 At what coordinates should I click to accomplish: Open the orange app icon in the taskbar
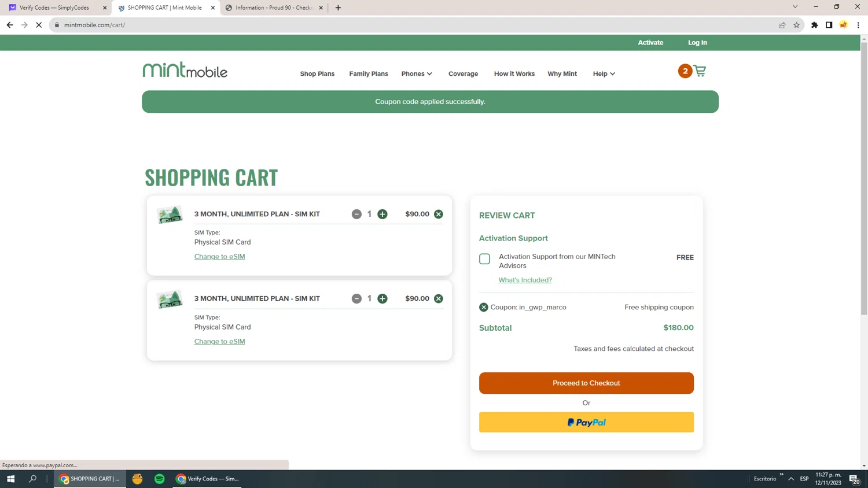click(137, 479)
